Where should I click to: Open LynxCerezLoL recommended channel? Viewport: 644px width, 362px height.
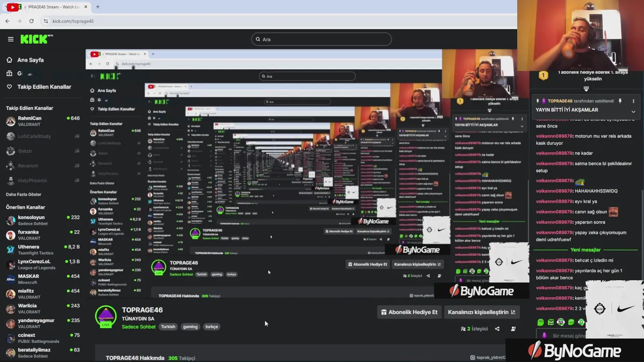click(43, 264)
